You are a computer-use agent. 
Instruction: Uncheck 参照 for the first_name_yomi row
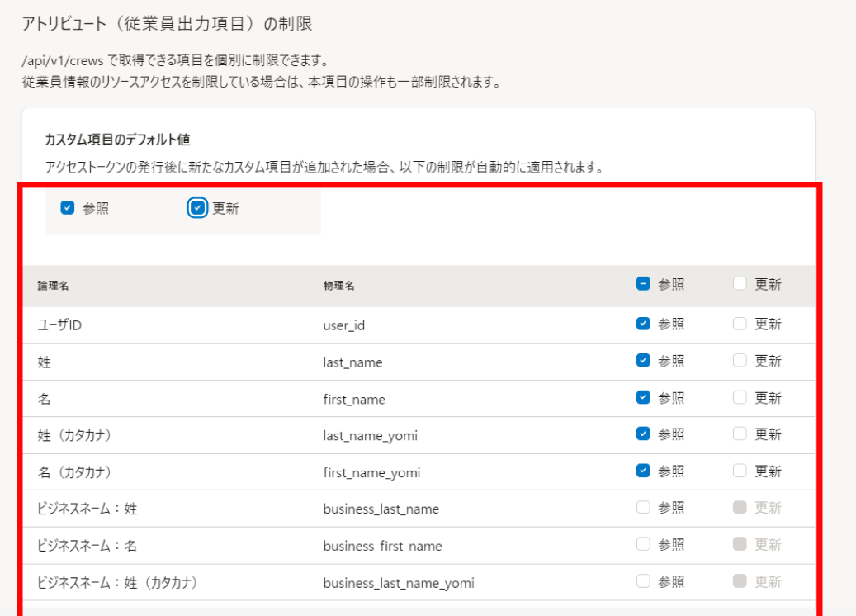coord(643,471)
